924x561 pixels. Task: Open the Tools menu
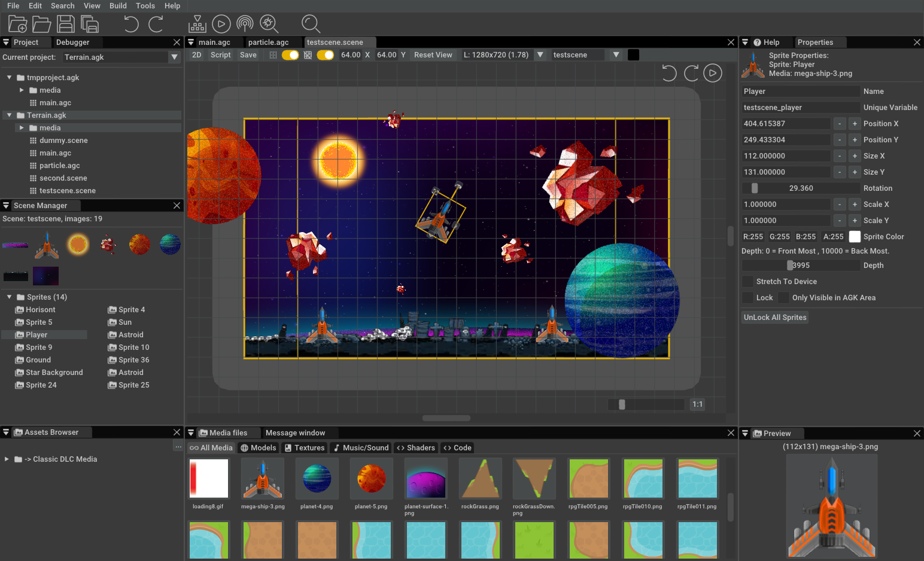click(145, 6)
